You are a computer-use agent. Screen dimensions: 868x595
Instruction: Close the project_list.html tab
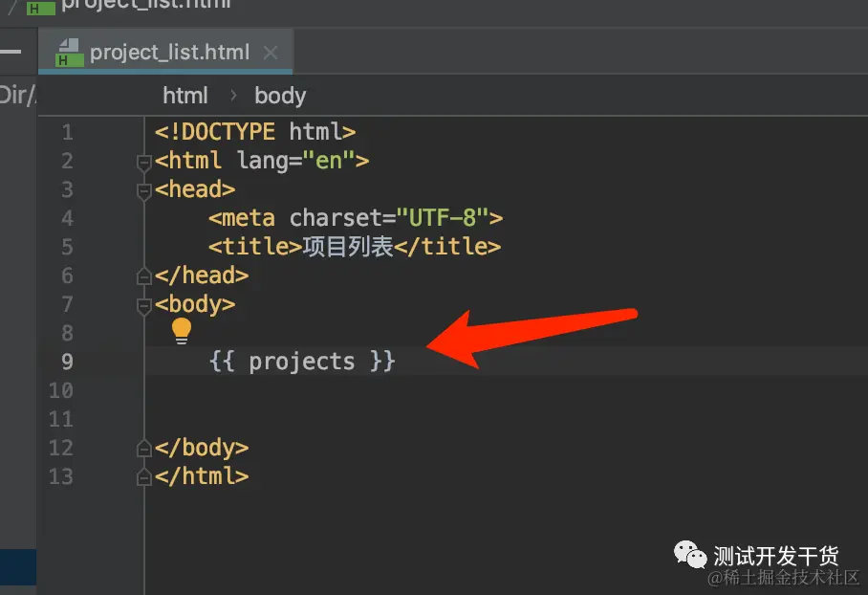click(x=271, y=53)
